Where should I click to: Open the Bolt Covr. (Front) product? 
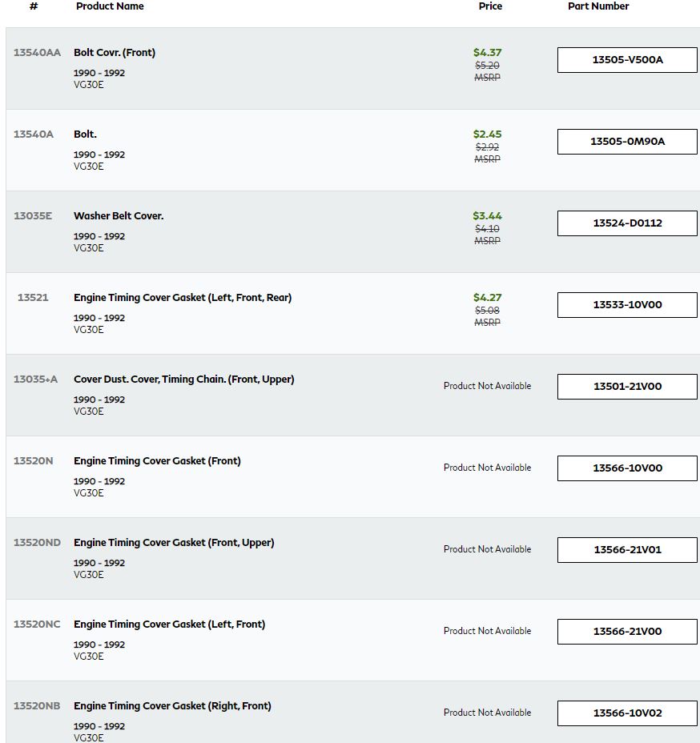[115, 53]
